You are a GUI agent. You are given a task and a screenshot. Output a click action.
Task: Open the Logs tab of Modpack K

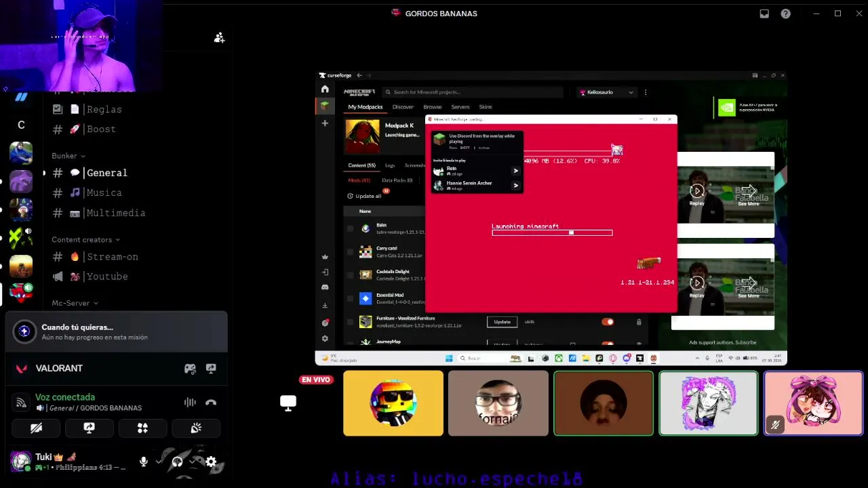pos(390,165)
